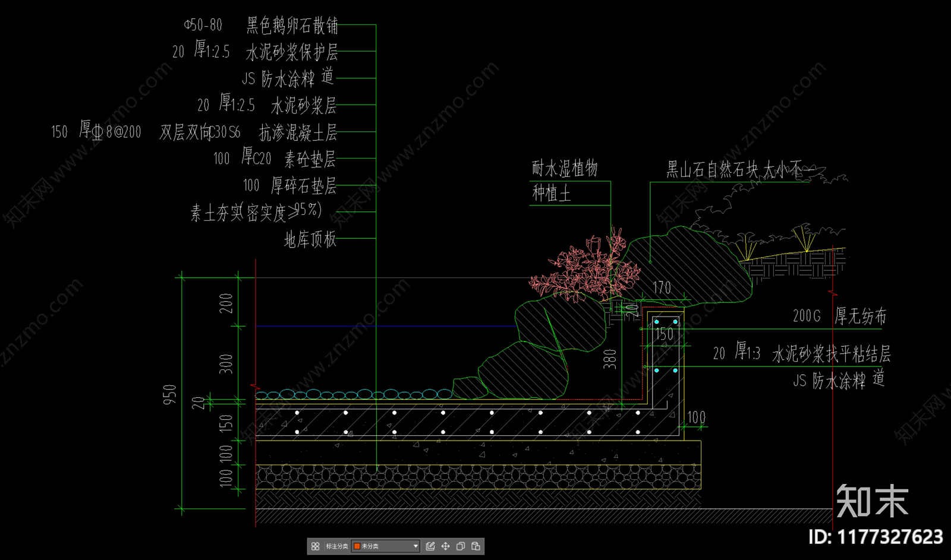Click the 黑山石自然石块 label

(x=713, y=170)
